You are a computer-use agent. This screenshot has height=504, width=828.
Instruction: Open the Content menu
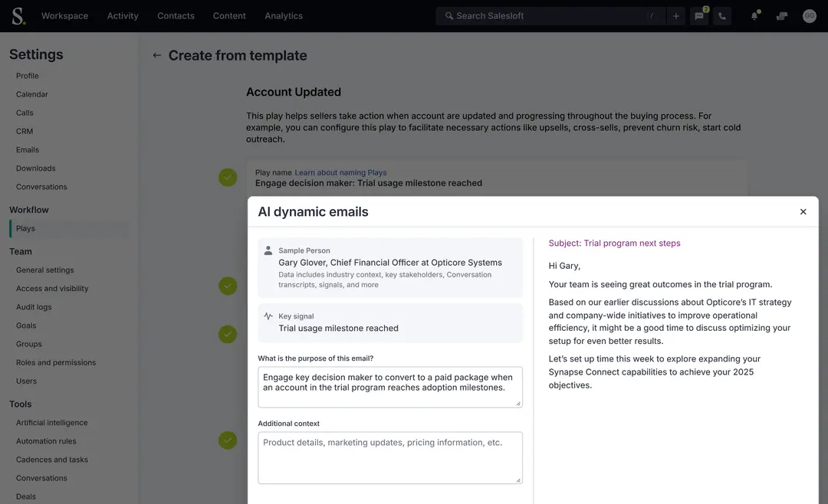tap(229, 16)
